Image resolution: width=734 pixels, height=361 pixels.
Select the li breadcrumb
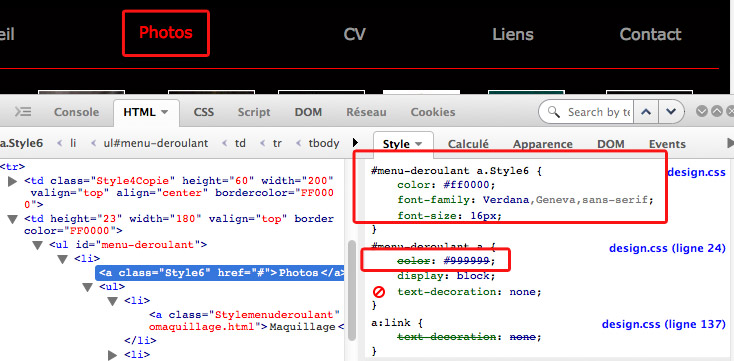point(73,143)
